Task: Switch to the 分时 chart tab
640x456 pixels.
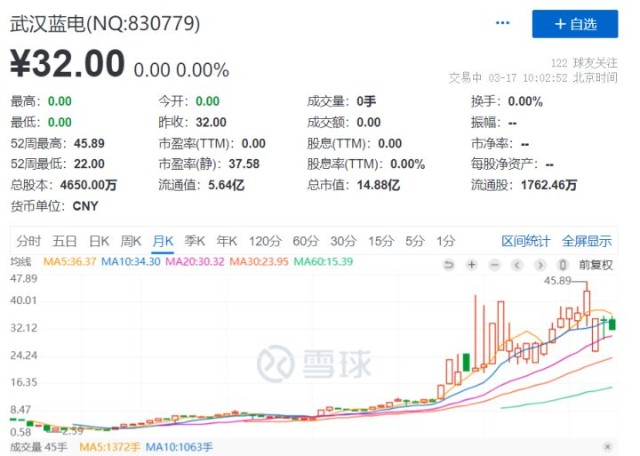Action: 29,241
